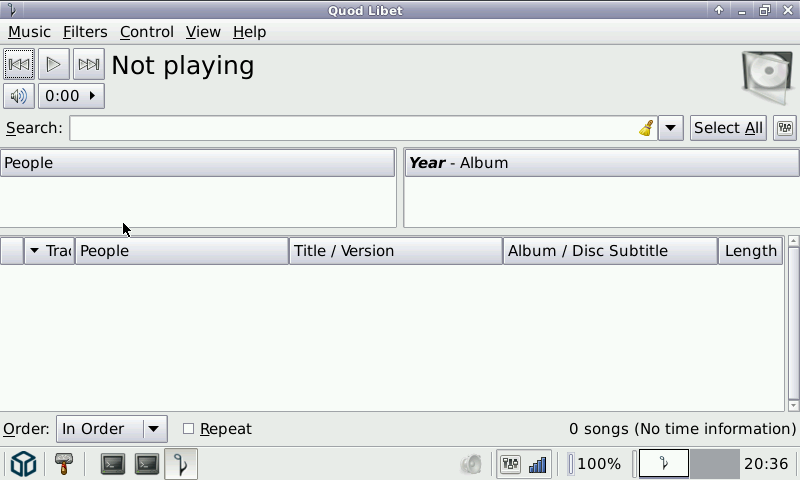The width and height of the screenshot is (800, 480).
Task: Open the volume speaker control
Action: click(x=19, y=96)
